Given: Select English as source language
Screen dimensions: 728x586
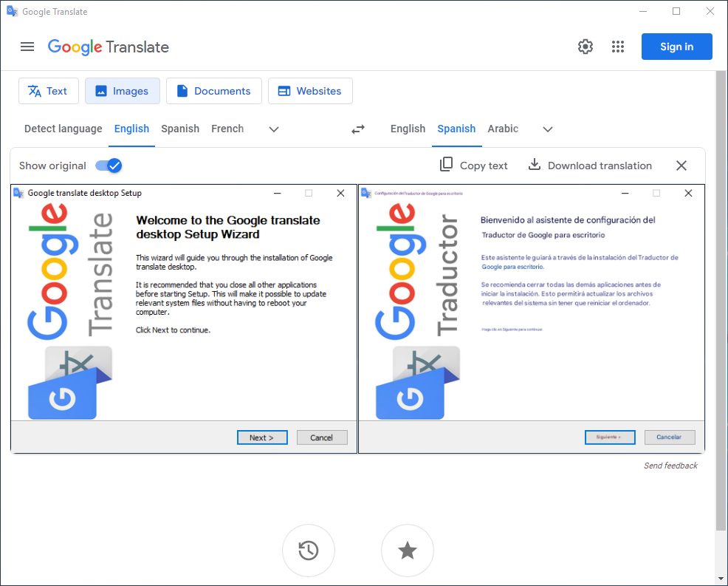Looking at the screenshot, I should [132, 129].
